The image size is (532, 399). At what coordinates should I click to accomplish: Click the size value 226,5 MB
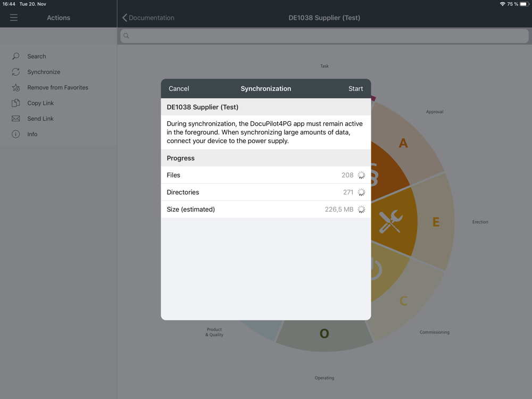pyautogui.click(x=339, y=209)
